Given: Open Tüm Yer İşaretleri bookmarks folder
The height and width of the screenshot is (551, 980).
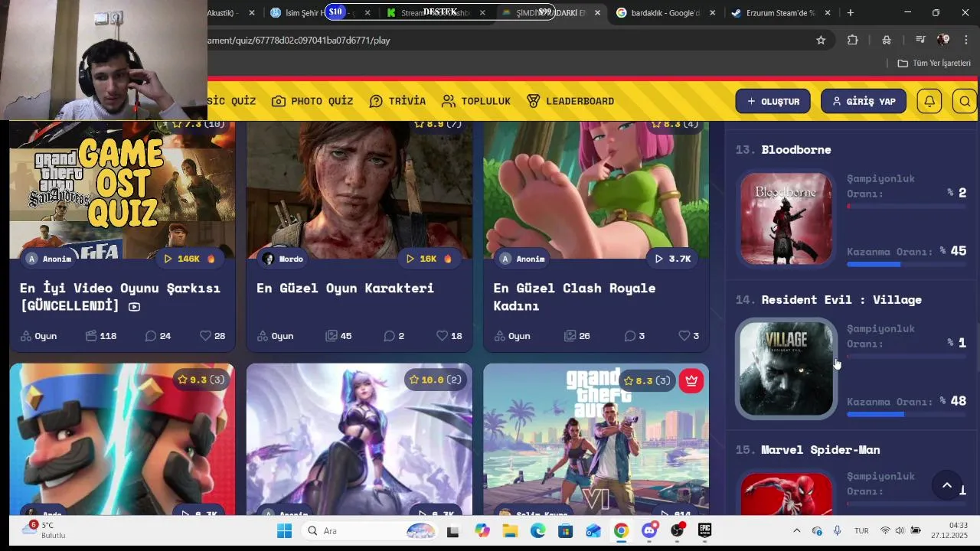Looking at the screenshot, I should [934, 63].
